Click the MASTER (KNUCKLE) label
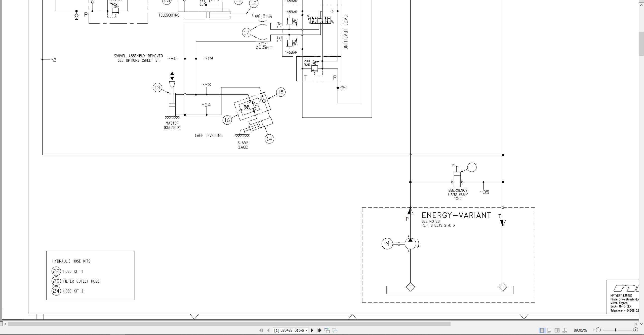The height and width of the screenshot is (335, 644). click(172, 125)
